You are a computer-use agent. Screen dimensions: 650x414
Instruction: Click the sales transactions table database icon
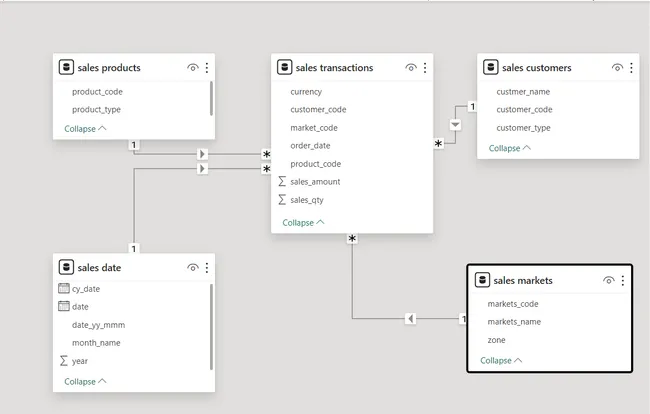coord(284,67)
